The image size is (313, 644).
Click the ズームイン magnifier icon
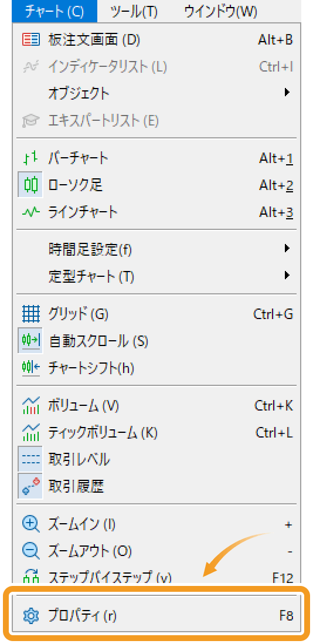30,524
